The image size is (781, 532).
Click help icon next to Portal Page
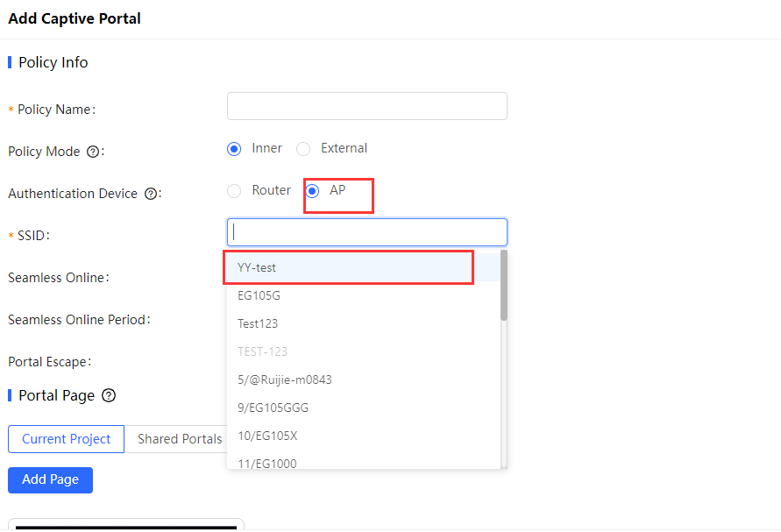pyautogui.click(x=109, y=395)
